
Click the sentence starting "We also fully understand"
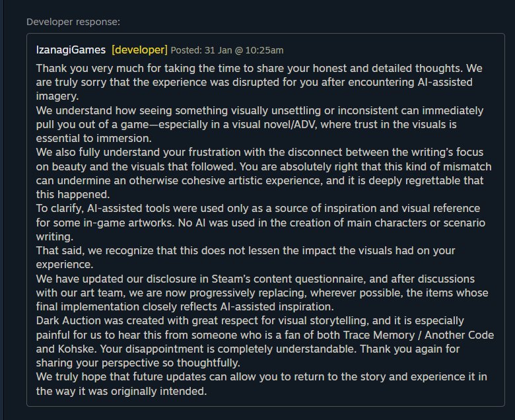[264, 151]
